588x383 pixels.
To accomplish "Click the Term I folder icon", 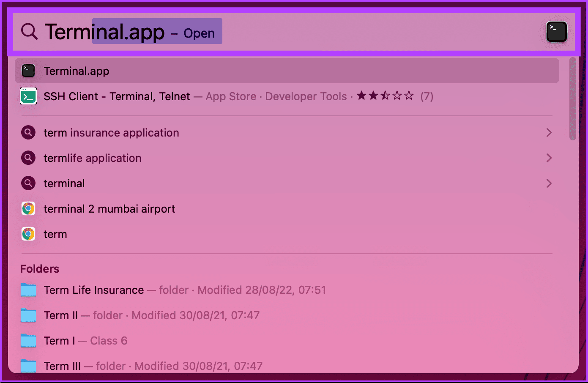I will point(28,341).
